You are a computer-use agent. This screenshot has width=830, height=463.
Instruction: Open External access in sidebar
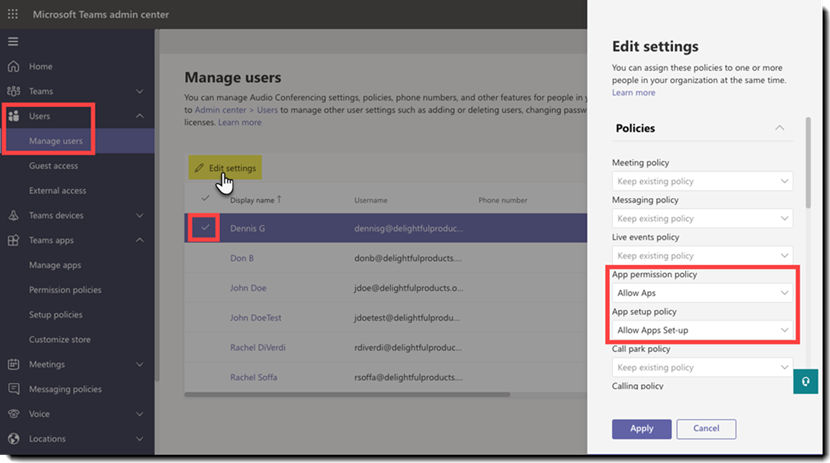[58, 190]
